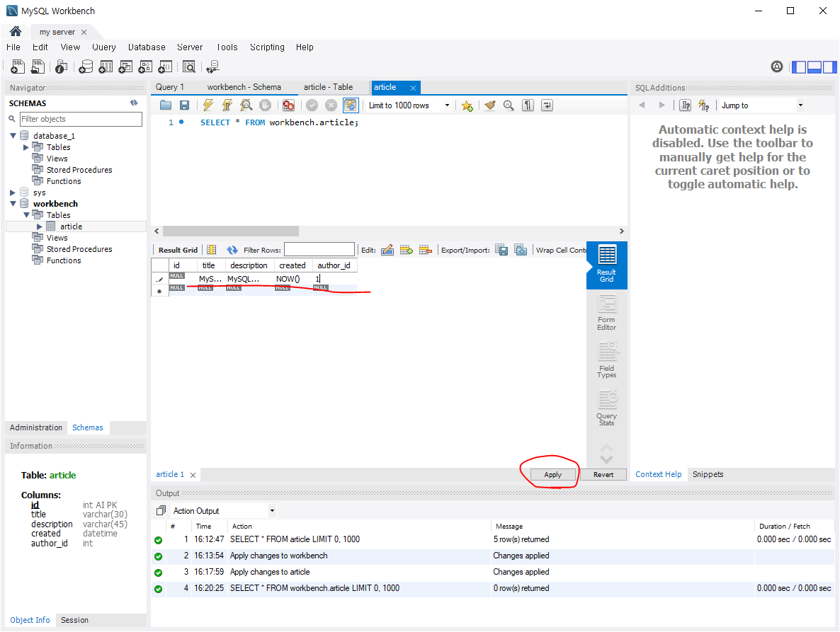Open SQL script file toolbar icon
This screenshot has height=632, width=840.
(x=38, y=67)
